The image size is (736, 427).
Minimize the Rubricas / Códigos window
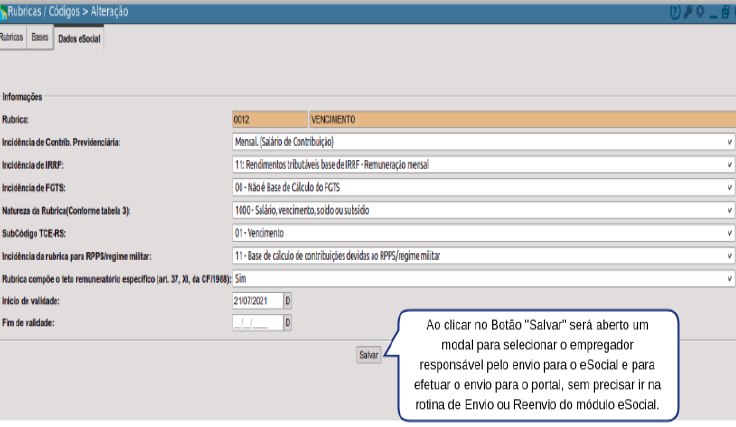[713, 15]
